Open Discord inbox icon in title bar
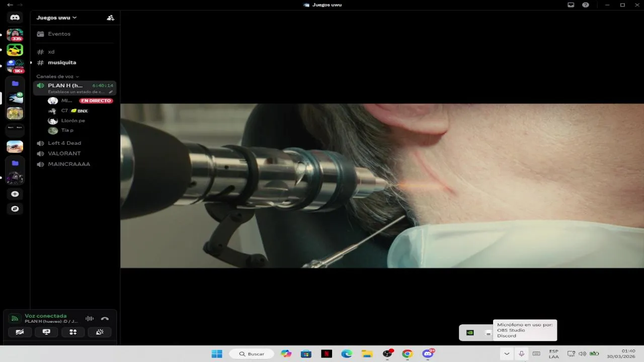 point(571,5)
